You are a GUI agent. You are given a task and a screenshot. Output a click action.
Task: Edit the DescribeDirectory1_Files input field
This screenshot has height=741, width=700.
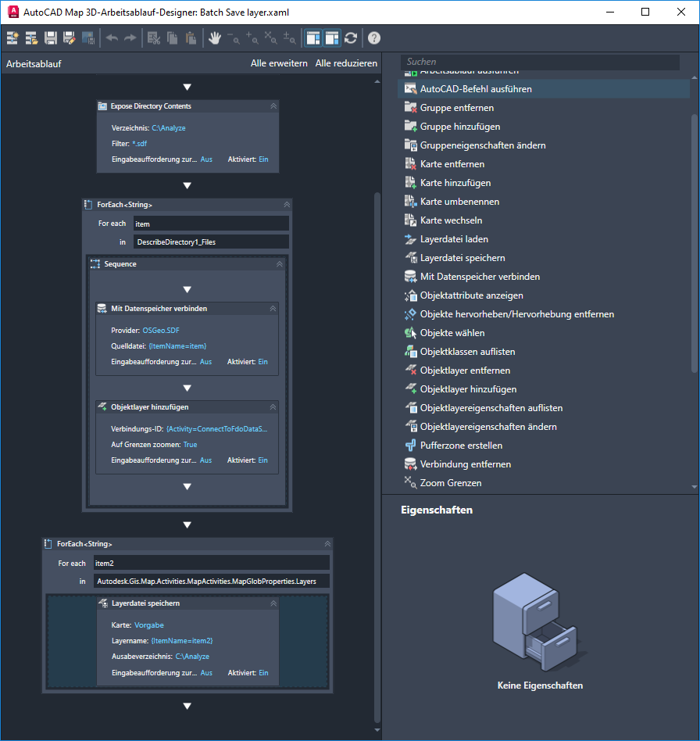[211, 242]
